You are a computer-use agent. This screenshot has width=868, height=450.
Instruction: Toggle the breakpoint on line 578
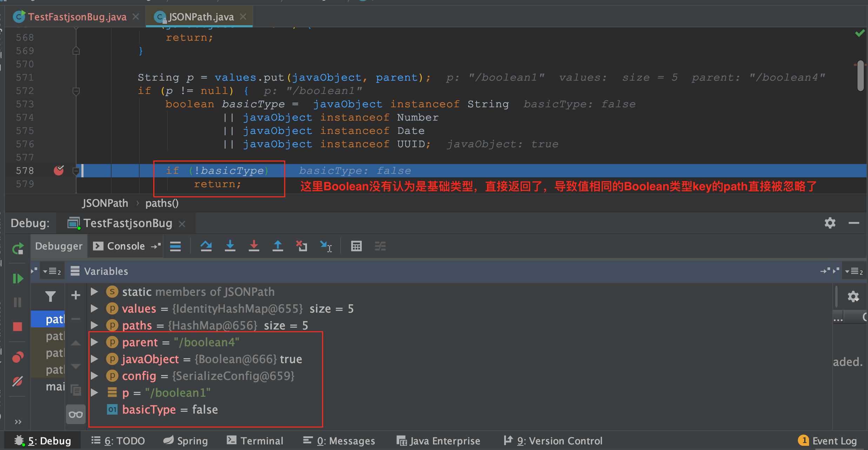click(59, 171)
